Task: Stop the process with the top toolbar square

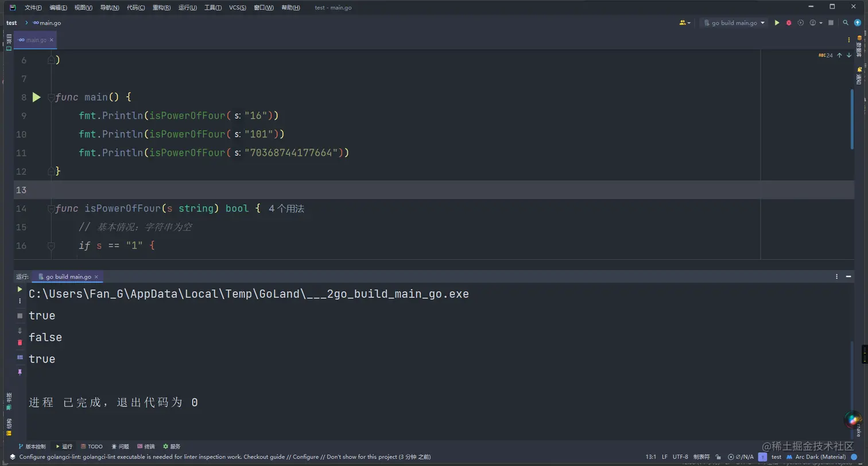Action: pyautogui.click(x=831, y=23)
